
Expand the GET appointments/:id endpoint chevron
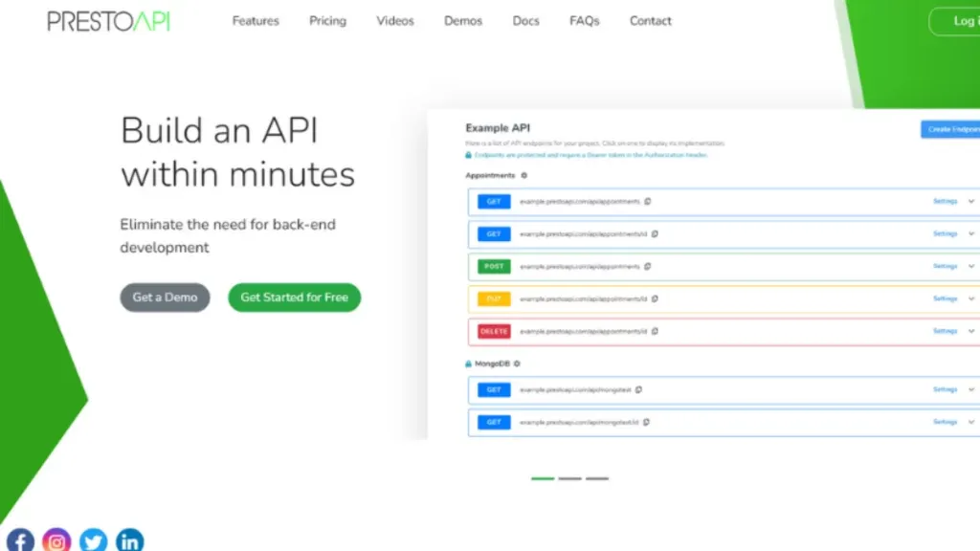pos(971,233)
